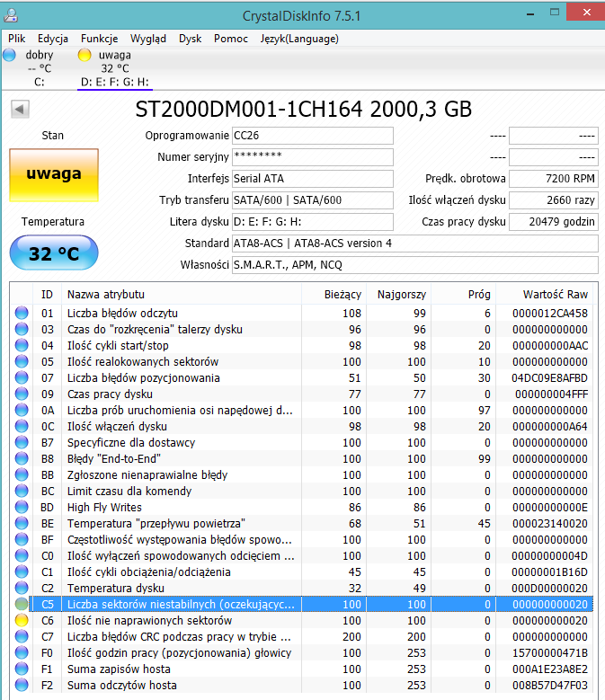Select the Liczba błędów odczytu row
The image size is (605, 700).
tap(304, 313)
